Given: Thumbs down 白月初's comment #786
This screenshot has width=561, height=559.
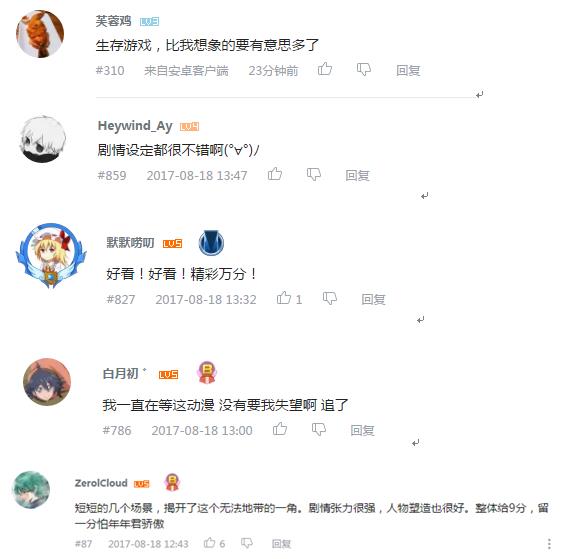Looking at the screenshot, I should coord(319,429).
